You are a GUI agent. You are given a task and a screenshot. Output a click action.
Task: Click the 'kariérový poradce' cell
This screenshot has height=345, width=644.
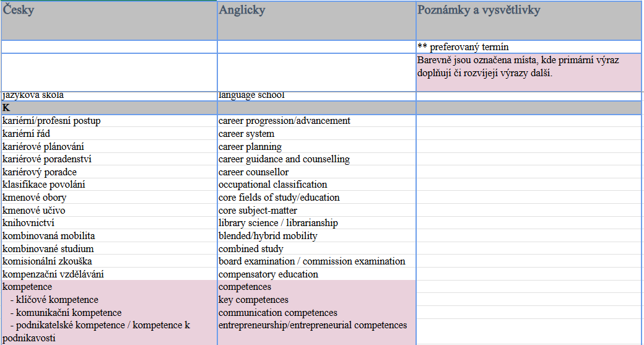pyautogui.click(x=109, y=172)
